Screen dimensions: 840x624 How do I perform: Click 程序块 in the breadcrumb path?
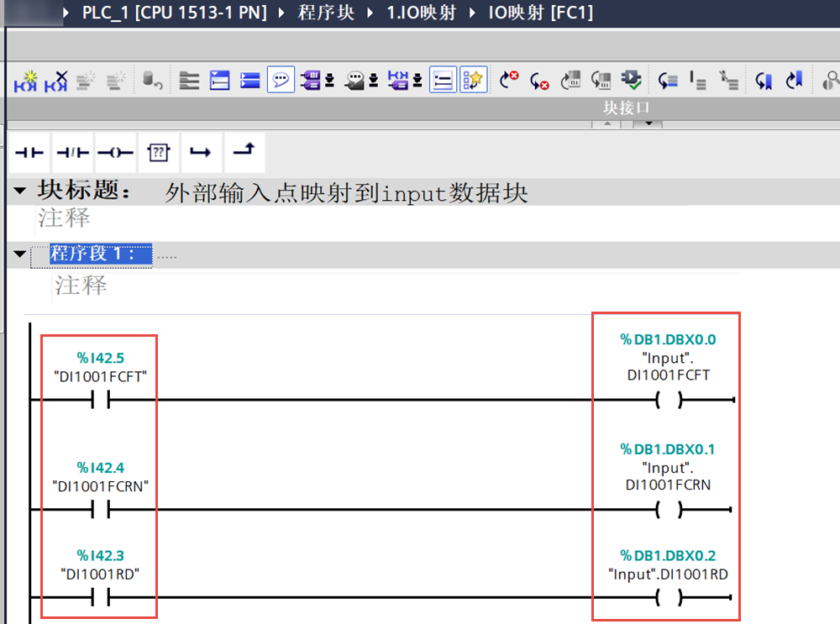[x=326, y=13]
